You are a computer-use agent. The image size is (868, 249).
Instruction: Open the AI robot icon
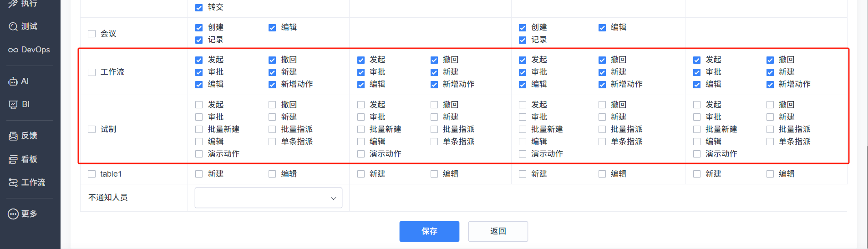pyautogui.click(x=13, y=81)
